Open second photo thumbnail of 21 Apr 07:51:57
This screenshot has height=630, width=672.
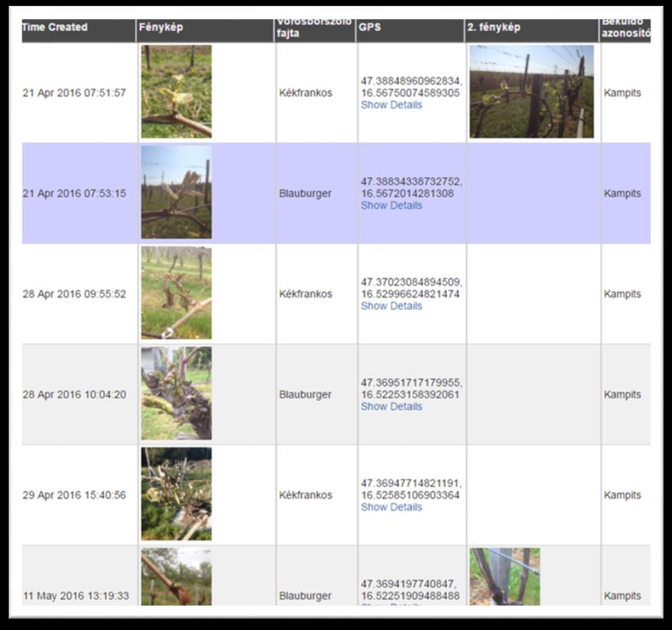click(x=532, y=92)
